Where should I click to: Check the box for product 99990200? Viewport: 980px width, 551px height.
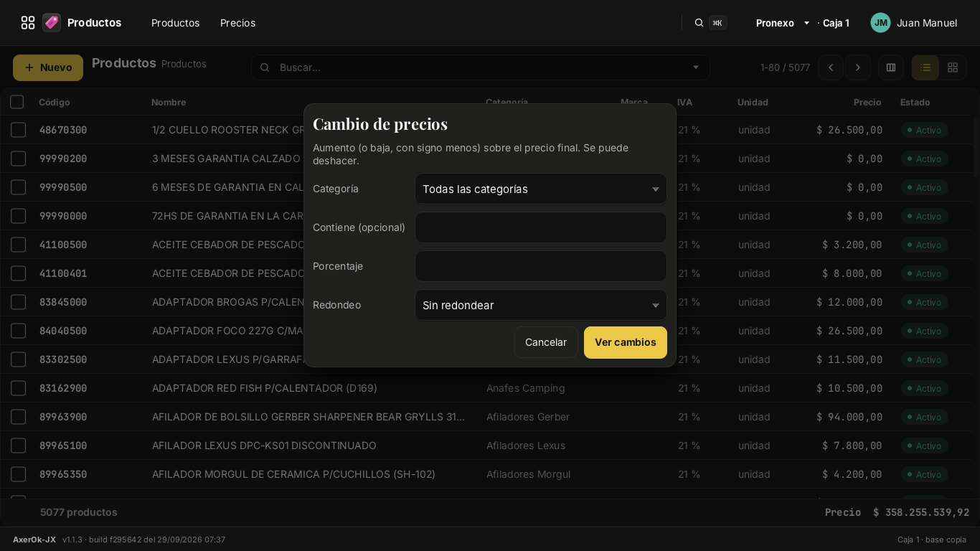[19, 159]
